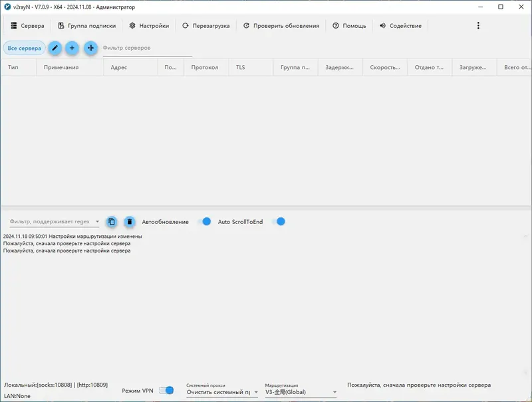Click the Проверить обновления icon
The width and height of the screenshot is (532, 402).
(246, 26)
